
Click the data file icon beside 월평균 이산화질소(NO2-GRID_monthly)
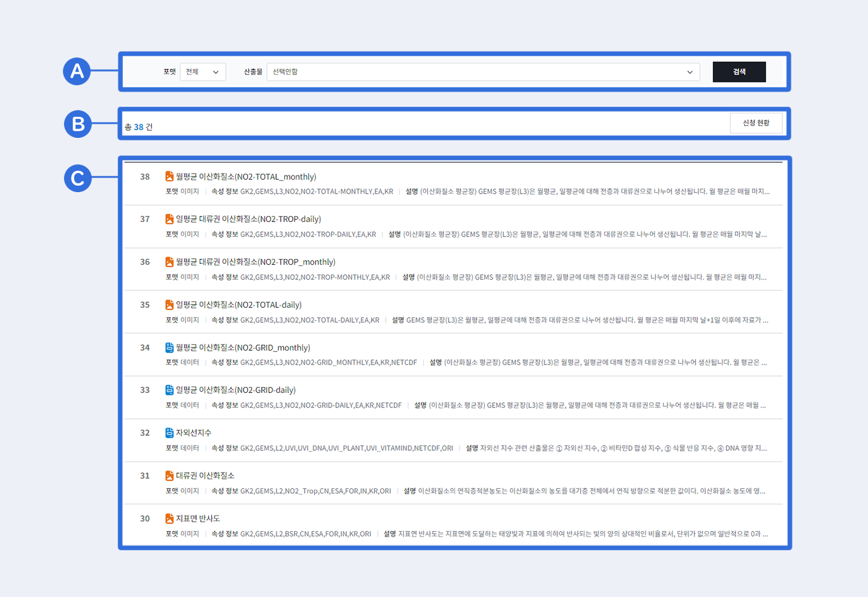click(x=169, y=348)
